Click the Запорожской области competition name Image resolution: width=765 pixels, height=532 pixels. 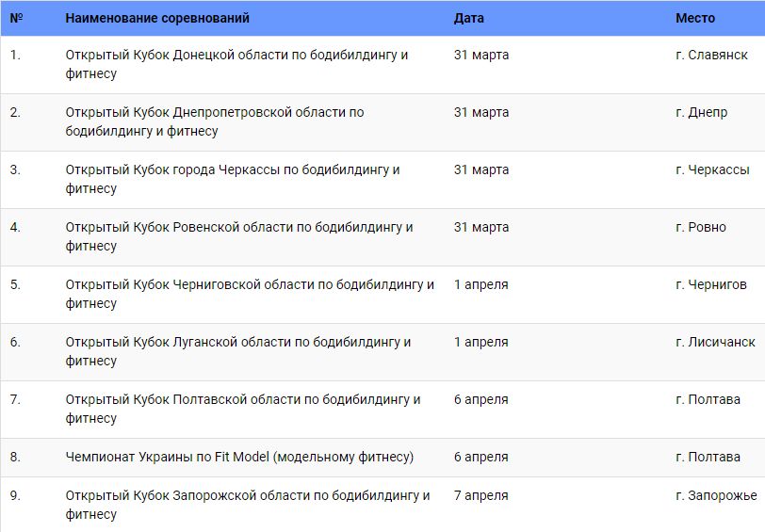(248, 505)
